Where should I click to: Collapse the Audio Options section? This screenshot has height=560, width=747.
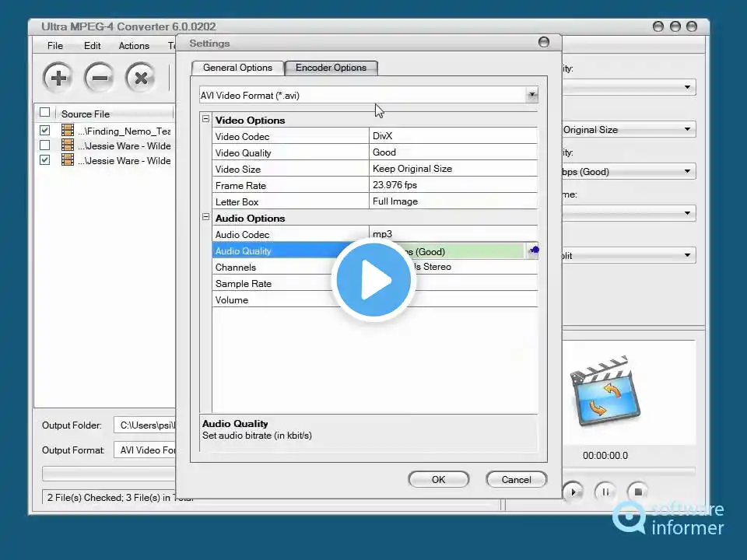coord(206,218)
